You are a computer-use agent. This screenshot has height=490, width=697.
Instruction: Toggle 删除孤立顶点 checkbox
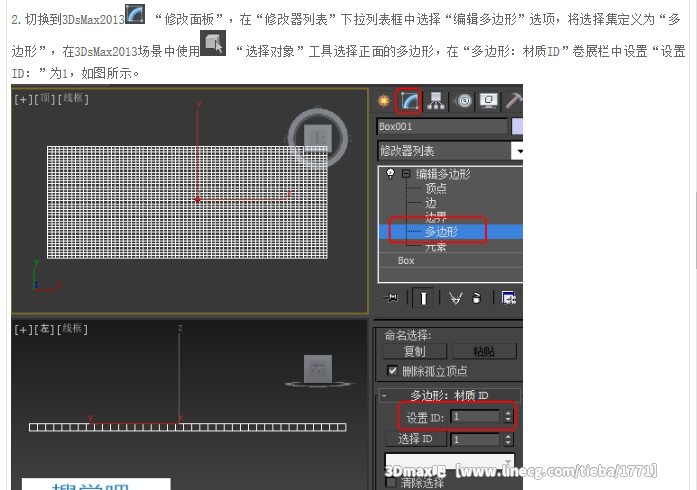click(392, 371)
